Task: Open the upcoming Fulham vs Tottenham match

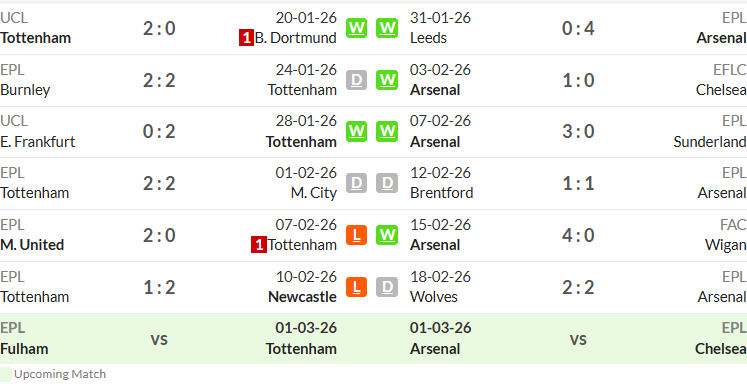Action: coord(169,339)
